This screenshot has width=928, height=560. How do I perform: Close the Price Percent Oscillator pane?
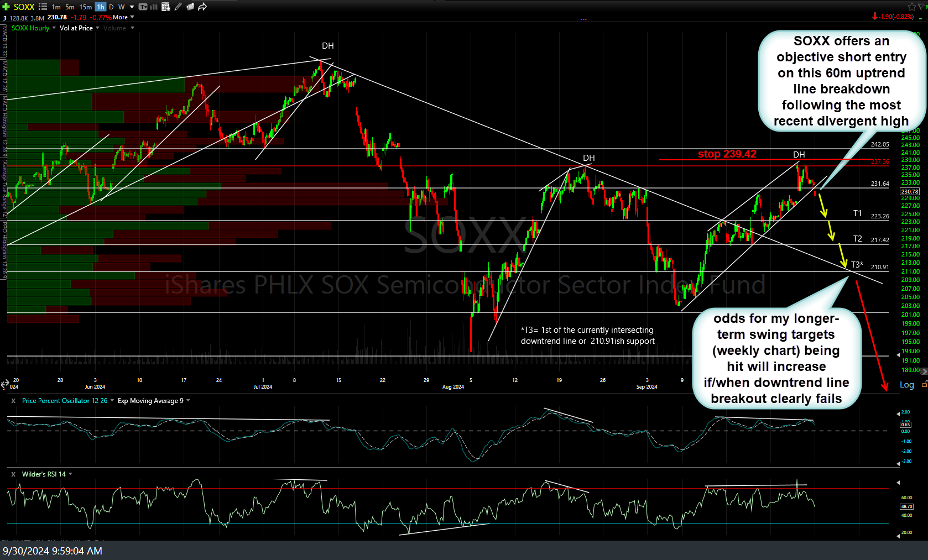[13, 401]
